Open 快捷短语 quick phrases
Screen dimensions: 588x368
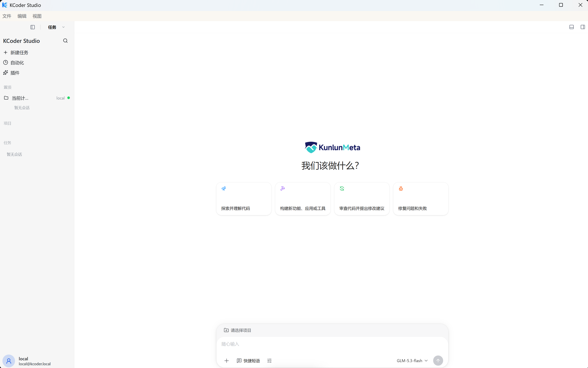[x=248, y=361]
